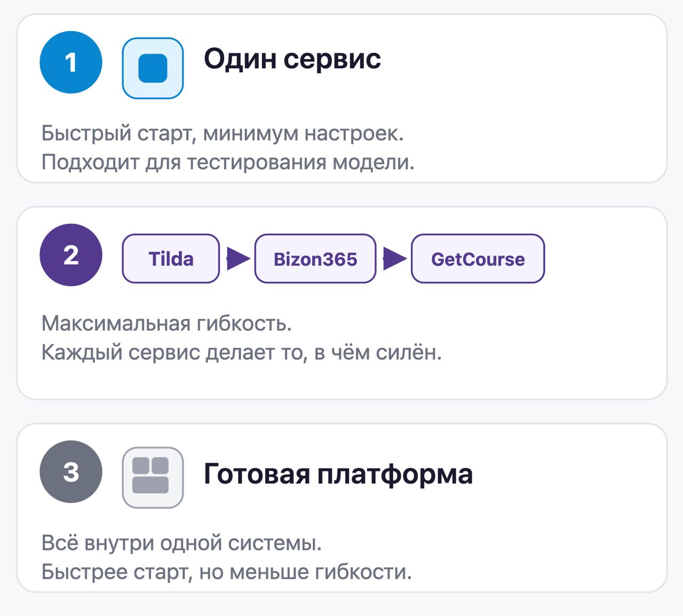Click the "Подходит для тестирования модели" line

point(228,162)
